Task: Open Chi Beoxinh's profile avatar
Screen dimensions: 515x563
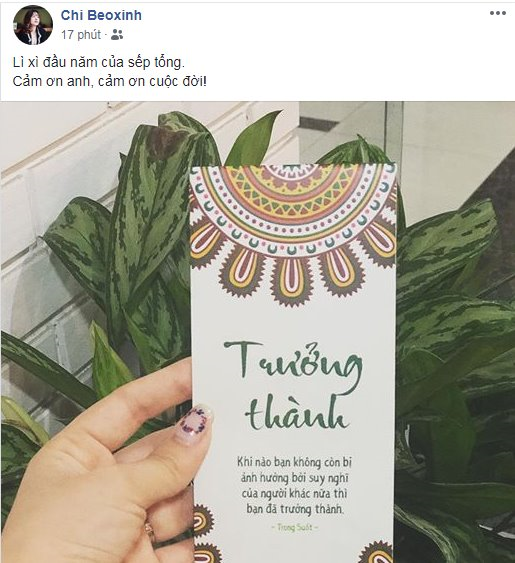Action: [33, 25]
